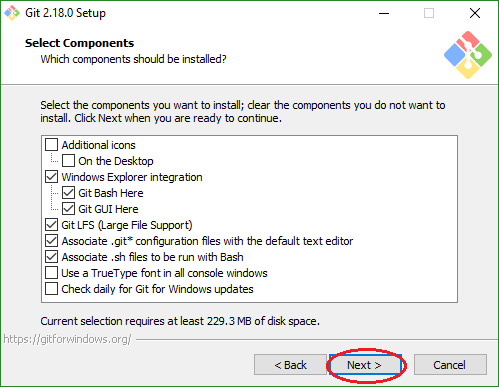Click the large Git logo in header
This screenshot has width=499, height=387.
pyautogui.click(x=468, y=55)
